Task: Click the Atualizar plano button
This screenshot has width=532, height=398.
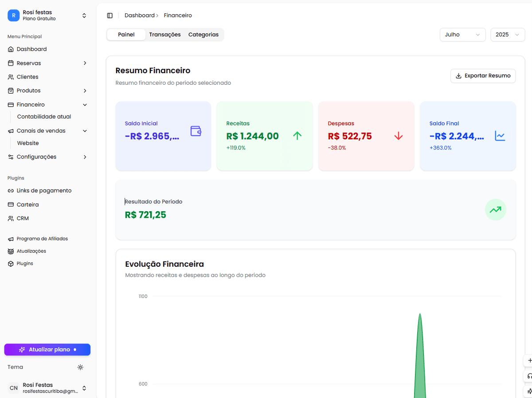Action: point(47,349)
